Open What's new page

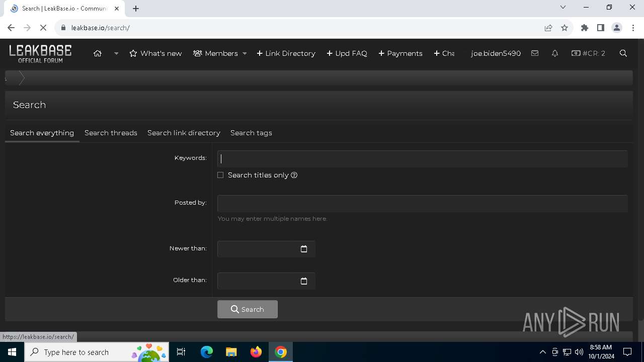(x=155, y=53)
